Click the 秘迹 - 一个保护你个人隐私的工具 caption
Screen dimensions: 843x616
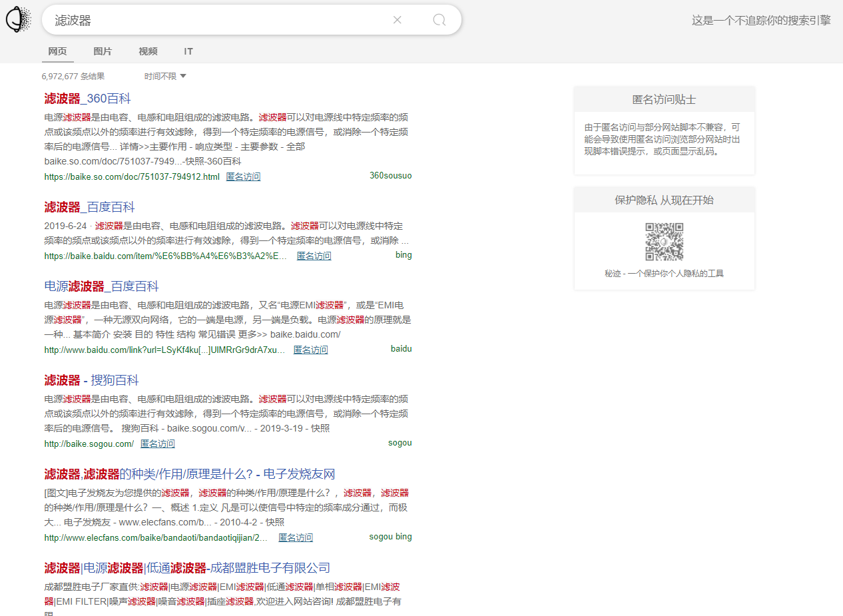tap(664, 274)
